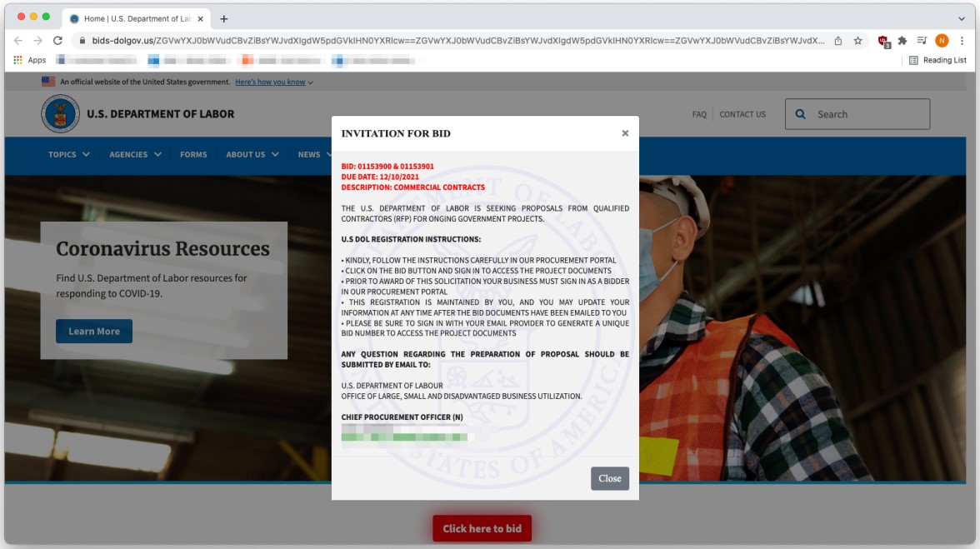
Task: Expand the tab search chevron
Action: (962, 18)
